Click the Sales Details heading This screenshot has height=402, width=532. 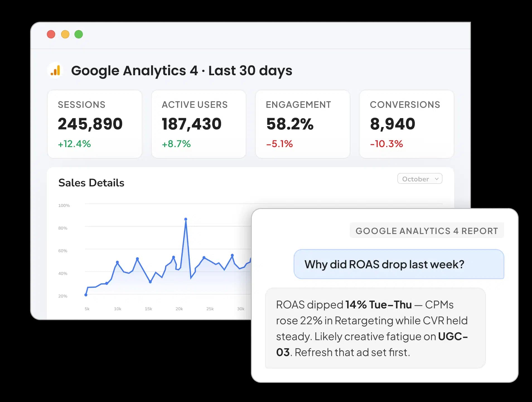(x=91, y=183)
